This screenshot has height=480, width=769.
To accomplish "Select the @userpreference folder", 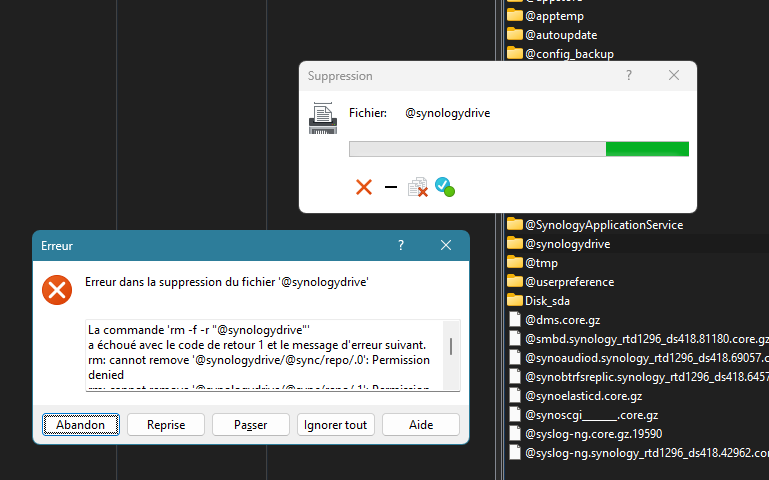I will click(569, 282).
